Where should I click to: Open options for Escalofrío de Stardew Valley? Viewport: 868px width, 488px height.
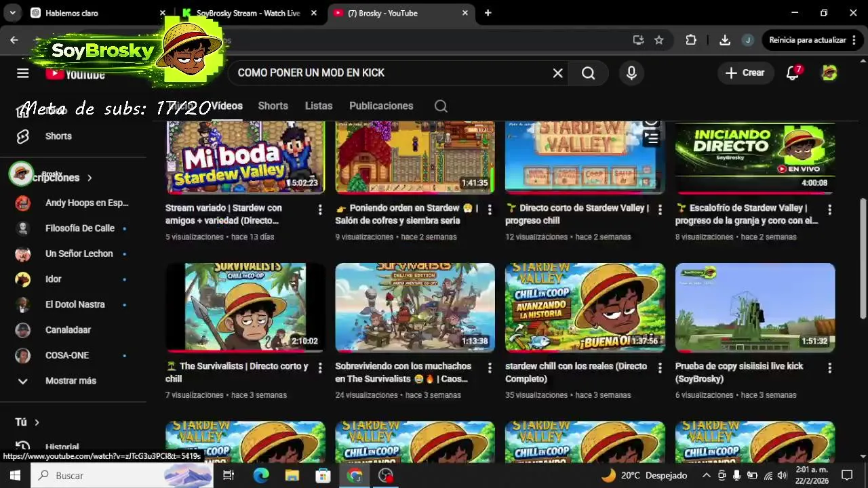coord(829,210)
